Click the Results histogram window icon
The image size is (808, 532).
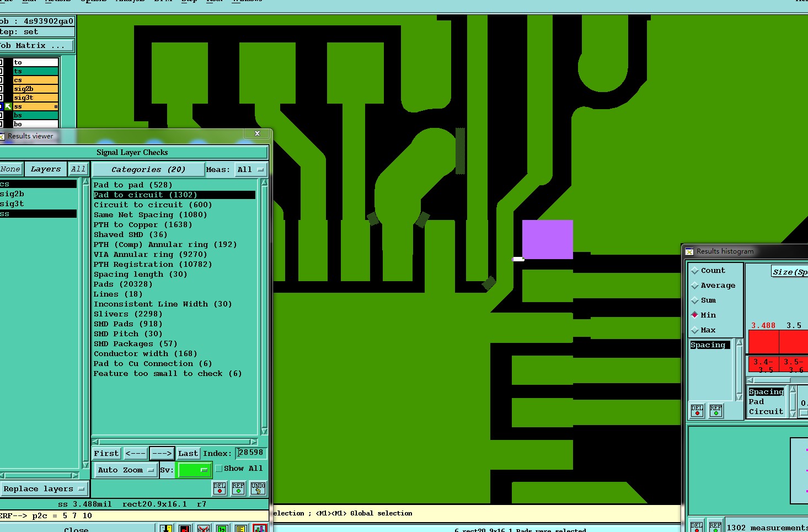pyautogui.click(x=689, y=251)
